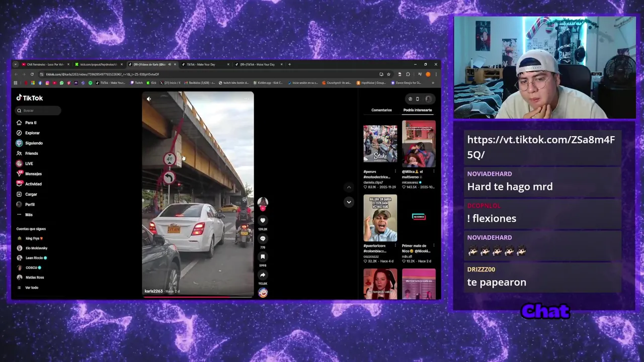644x362 pixels.
Task: Like the video with the heart icon
Action: 263,220
